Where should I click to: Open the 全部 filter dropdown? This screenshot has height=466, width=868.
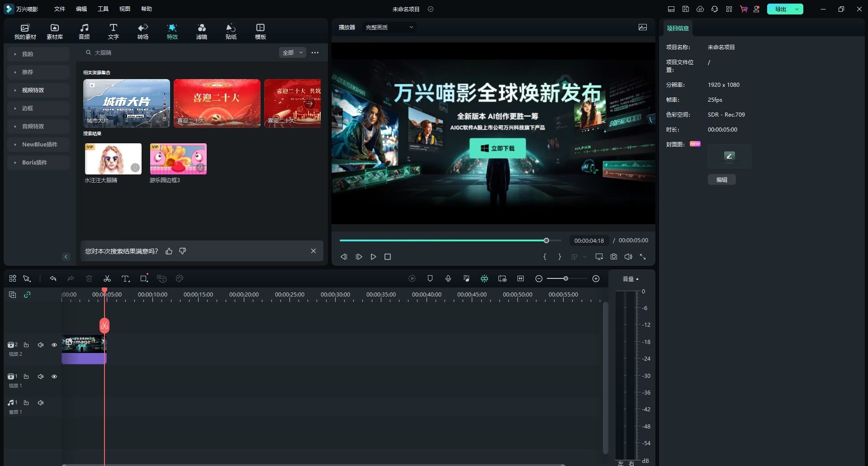pos(293,53)
